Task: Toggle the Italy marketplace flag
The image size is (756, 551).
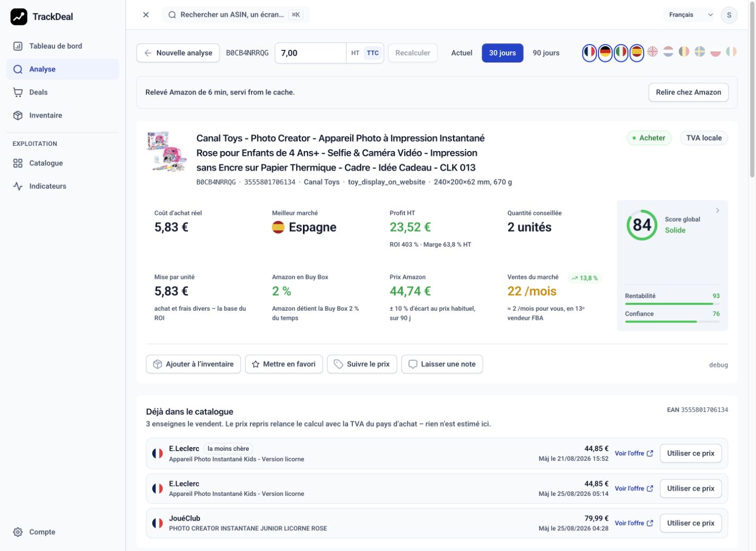Action: [621, 53]
